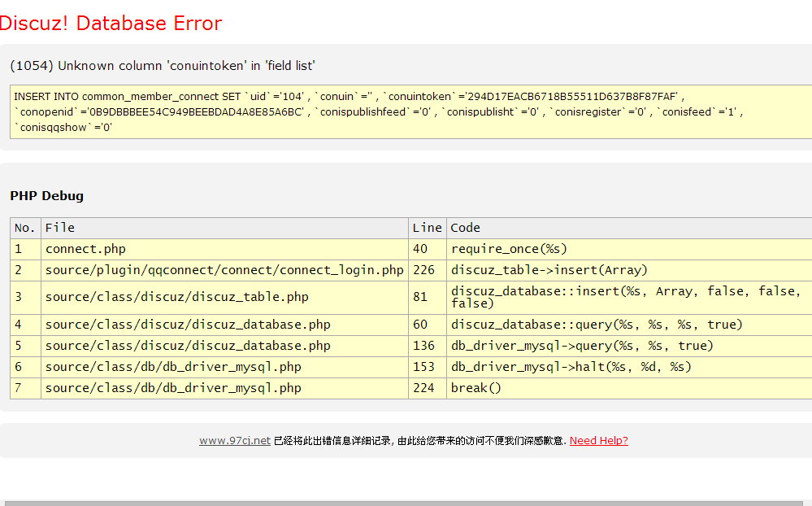812x506 pixels.
Task: Click the Need Help? link
Action: [598, 440]
